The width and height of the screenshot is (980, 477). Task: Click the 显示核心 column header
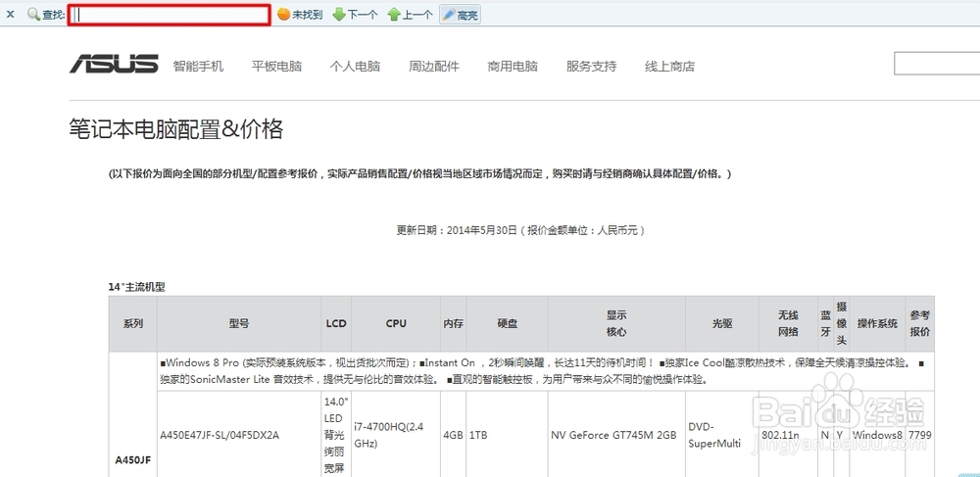point(616,323)
